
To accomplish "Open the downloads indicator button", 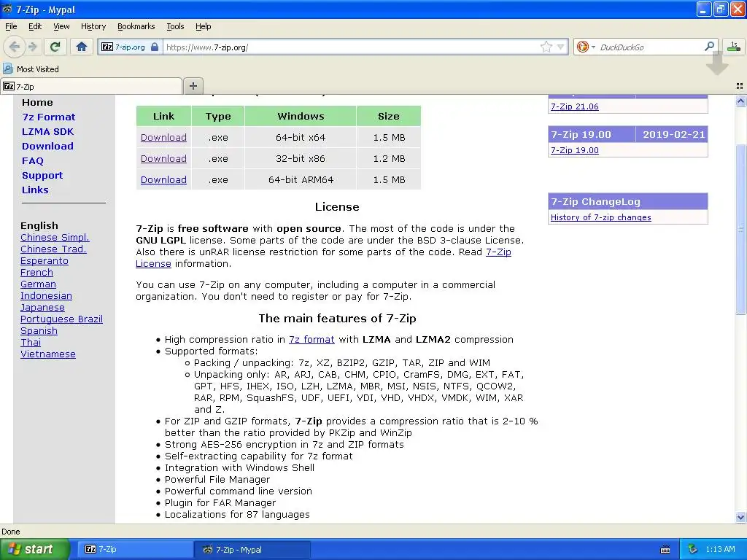I will click(x=734, y=46).
